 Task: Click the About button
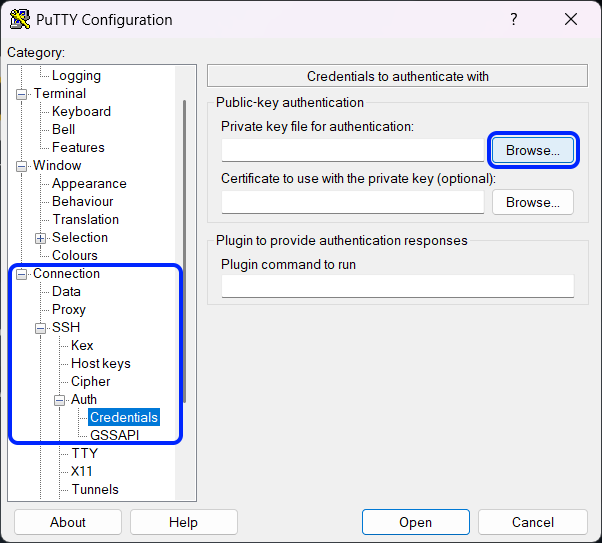pos(68,522)
